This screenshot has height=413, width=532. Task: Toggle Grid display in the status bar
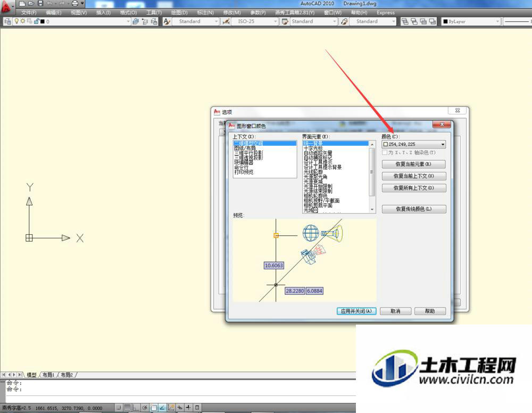(x=127, y=408)
